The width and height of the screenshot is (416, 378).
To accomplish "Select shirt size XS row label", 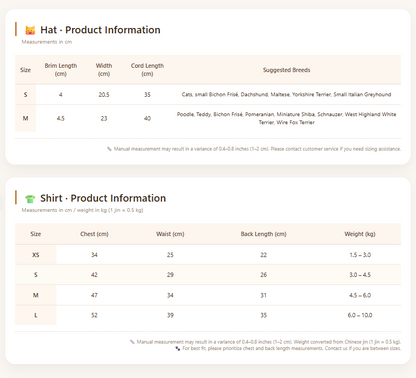I will click(x=36, y=255).
